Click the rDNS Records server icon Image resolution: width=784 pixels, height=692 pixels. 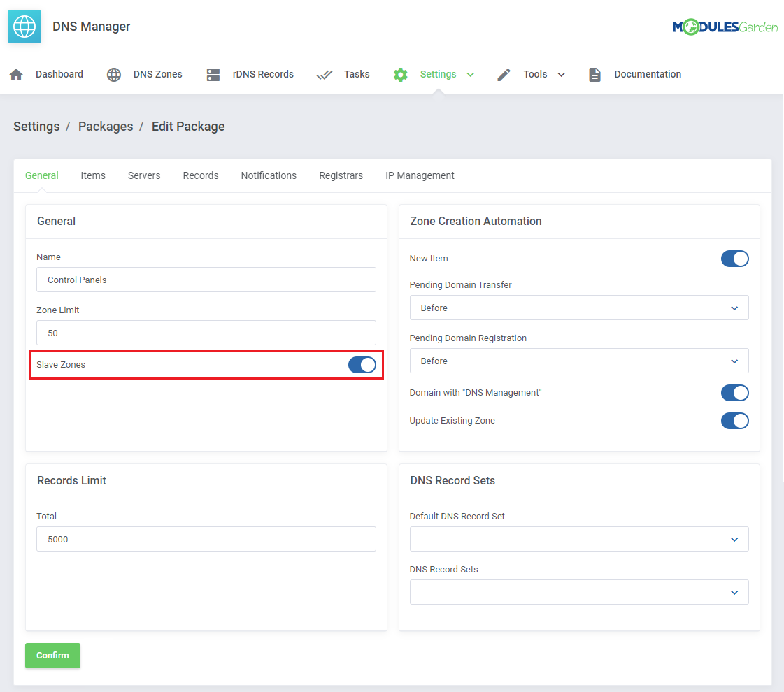click(213, 75)
